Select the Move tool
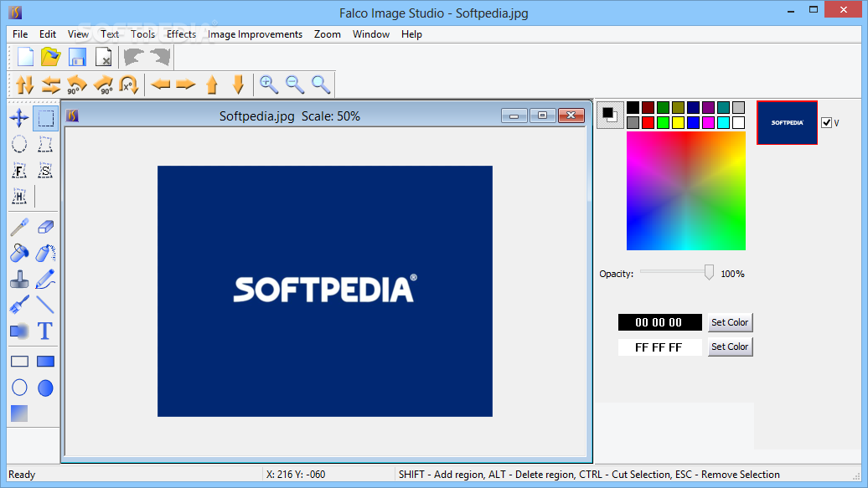The image size is (868, 488). (19, 118)
